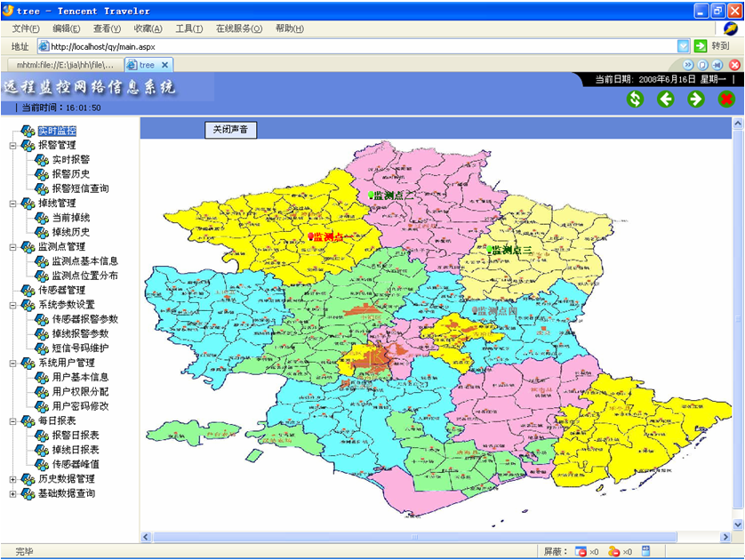Collapse the 报警管理 tree node

[12, 145]
